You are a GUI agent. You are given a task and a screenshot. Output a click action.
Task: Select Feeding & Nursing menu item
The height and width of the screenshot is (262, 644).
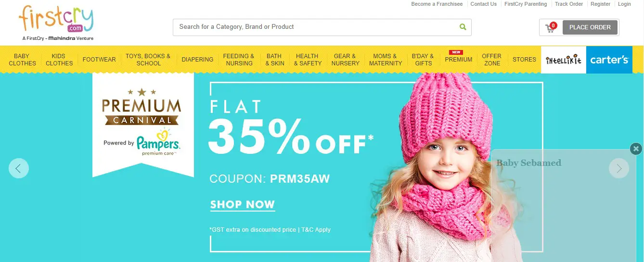click(239, 60)
